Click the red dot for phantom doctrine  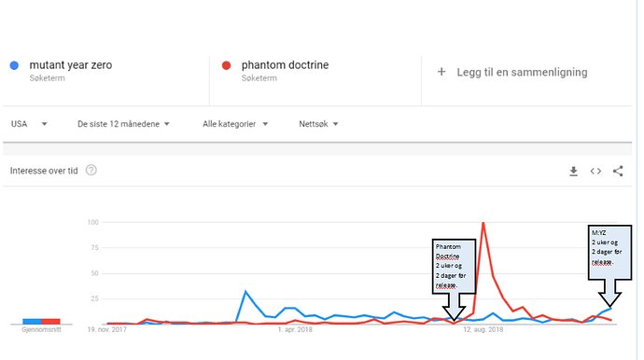click(x=226, y=65)
